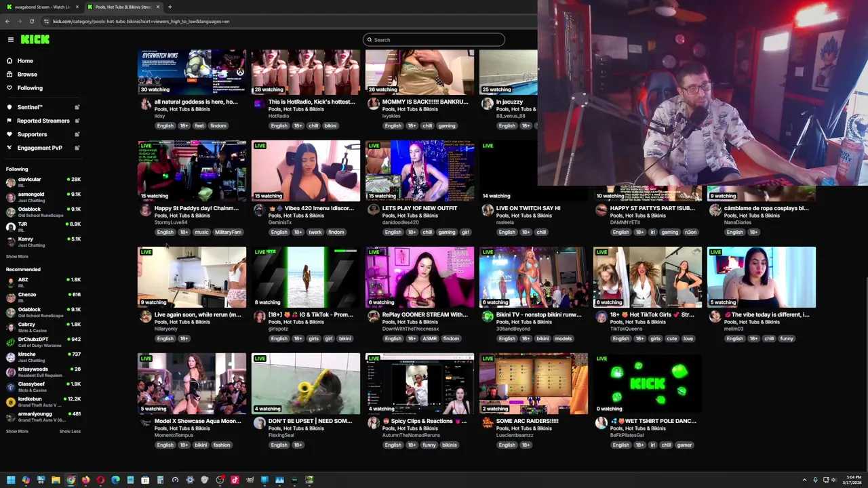This screenshot has height=488, width=868.
Task: Open the hamburger sidebar menu
Action: (x=10, y=40)
